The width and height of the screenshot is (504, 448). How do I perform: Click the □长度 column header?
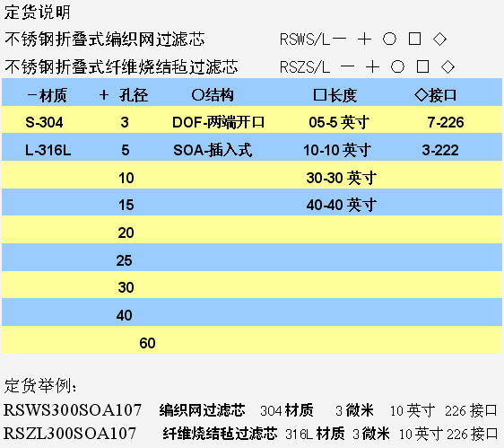pos(335,95)
